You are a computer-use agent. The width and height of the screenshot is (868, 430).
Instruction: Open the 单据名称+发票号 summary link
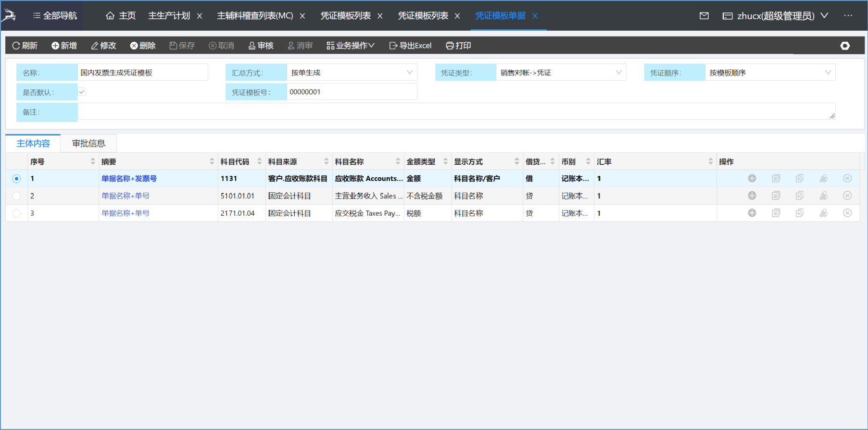[129, 179]
